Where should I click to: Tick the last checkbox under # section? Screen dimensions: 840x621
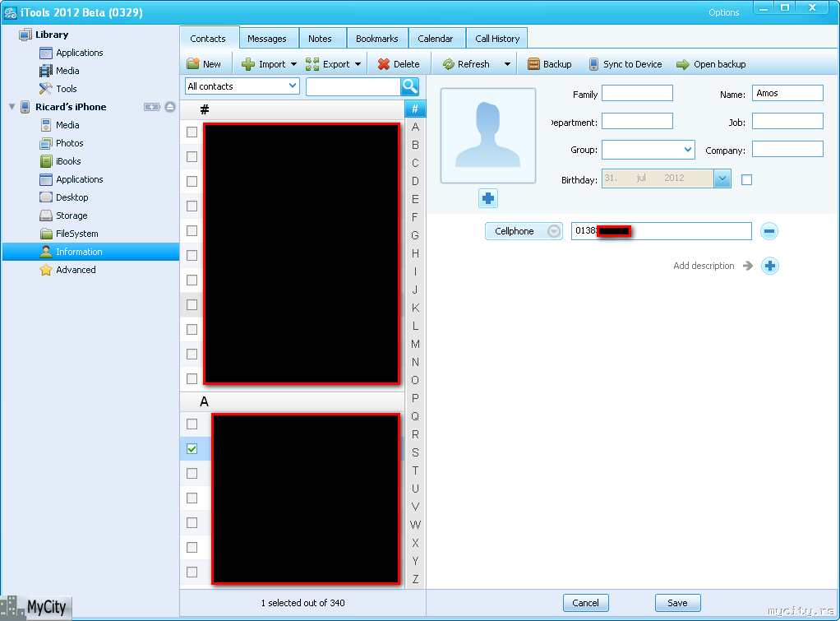click(x=192, y=378)
